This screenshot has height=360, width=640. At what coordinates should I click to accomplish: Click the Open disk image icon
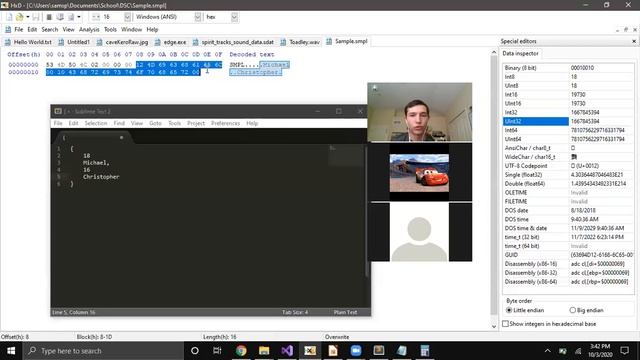[71, 17]
